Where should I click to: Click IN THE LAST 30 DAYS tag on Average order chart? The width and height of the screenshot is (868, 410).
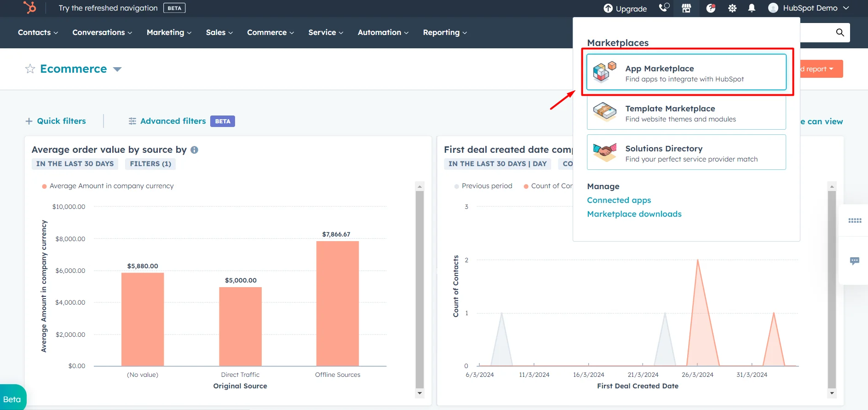point(75,164)
